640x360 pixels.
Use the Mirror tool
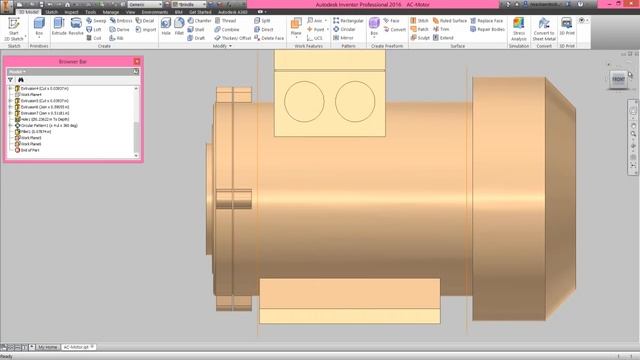click(343, 38)
